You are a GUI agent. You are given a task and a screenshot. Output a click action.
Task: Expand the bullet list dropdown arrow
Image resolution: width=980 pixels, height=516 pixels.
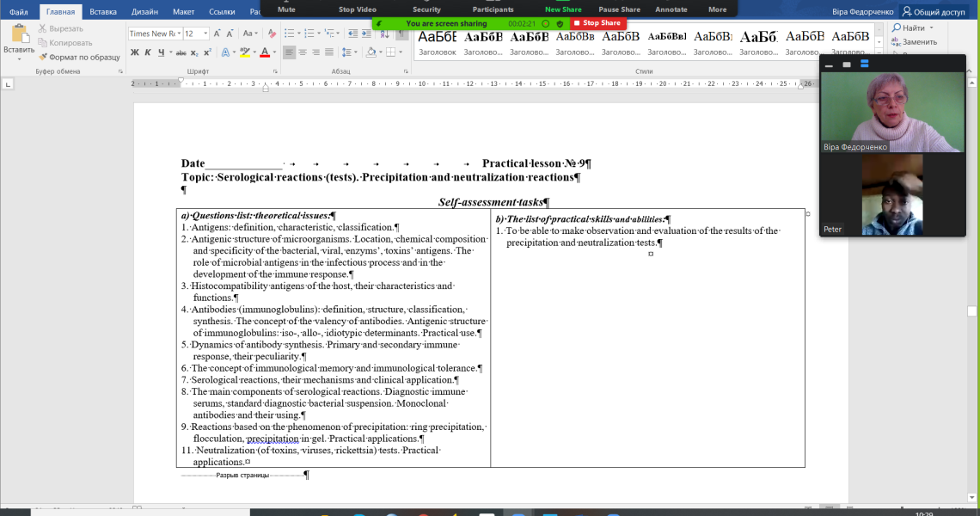click(x=298, y=34)
